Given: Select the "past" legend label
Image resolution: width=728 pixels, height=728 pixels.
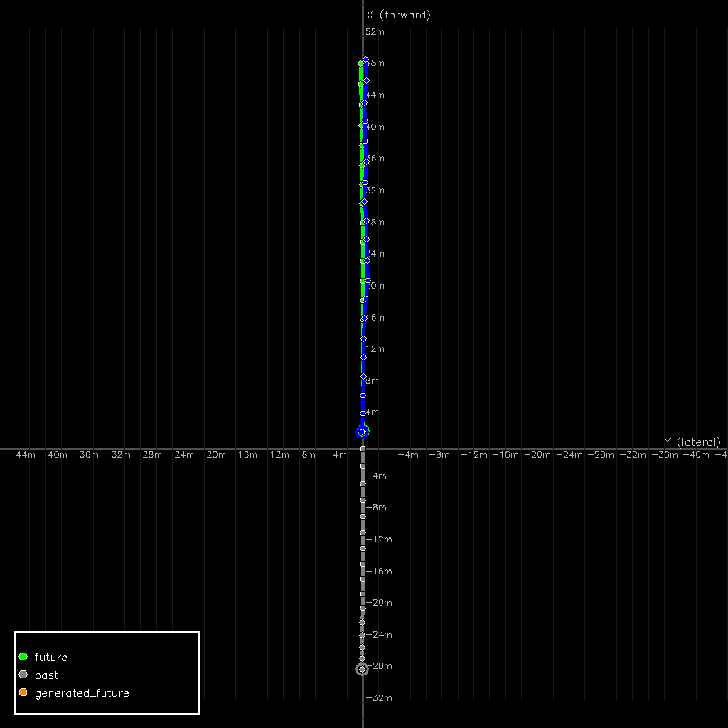Looking at the screenshot, I should click(x=46, y=675).
